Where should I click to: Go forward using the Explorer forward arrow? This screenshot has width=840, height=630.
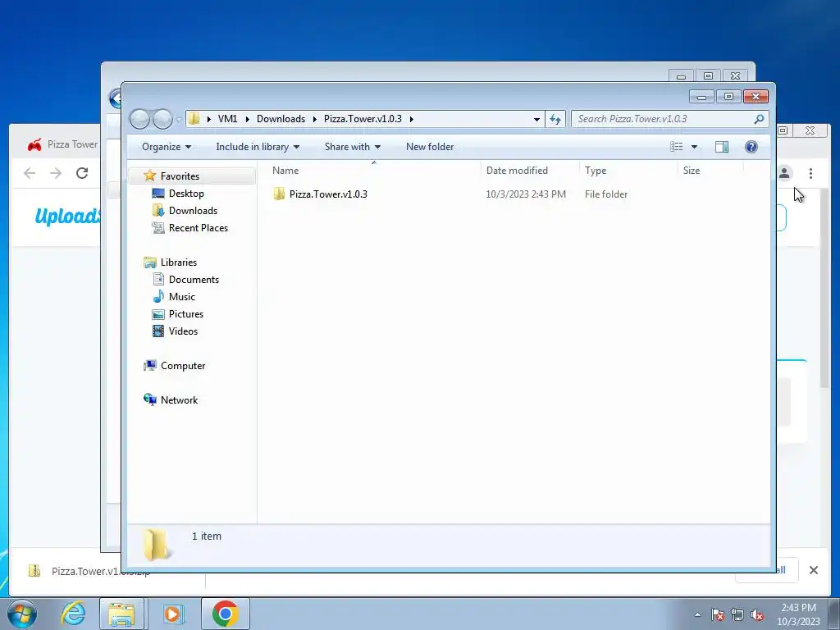tap(162, 119)
